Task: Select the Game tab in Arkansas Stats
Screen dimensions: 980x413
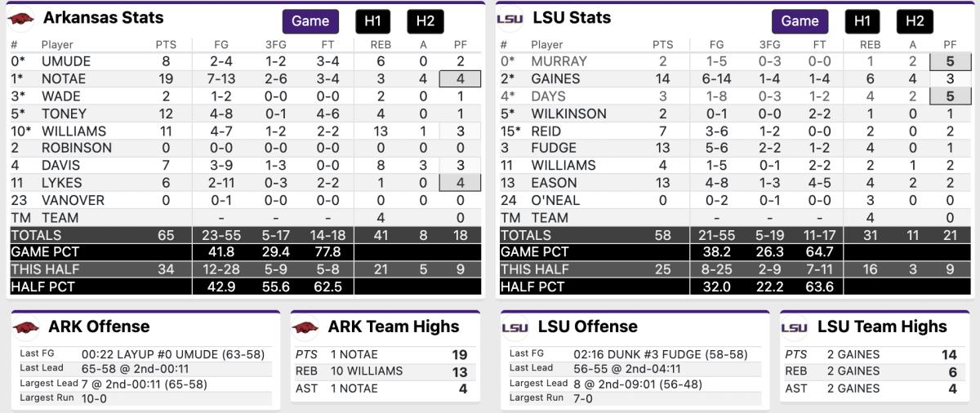Action: point(310,21)
